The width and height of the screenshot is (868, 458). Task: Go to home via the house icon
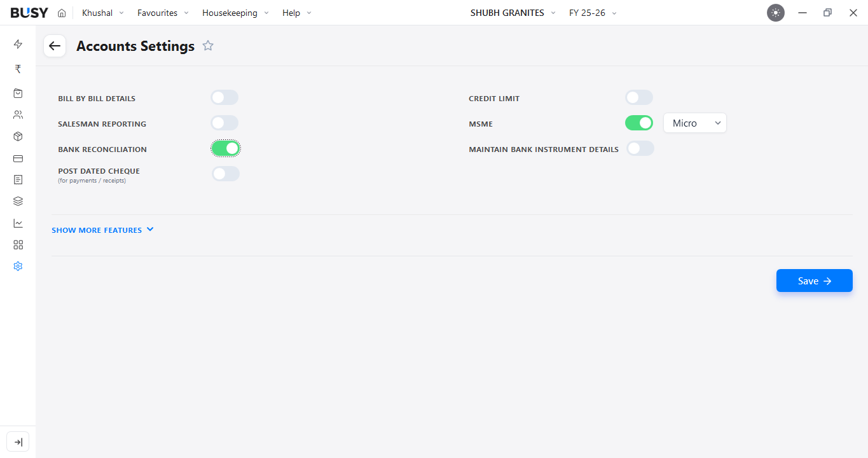click(x=62, y=13)
